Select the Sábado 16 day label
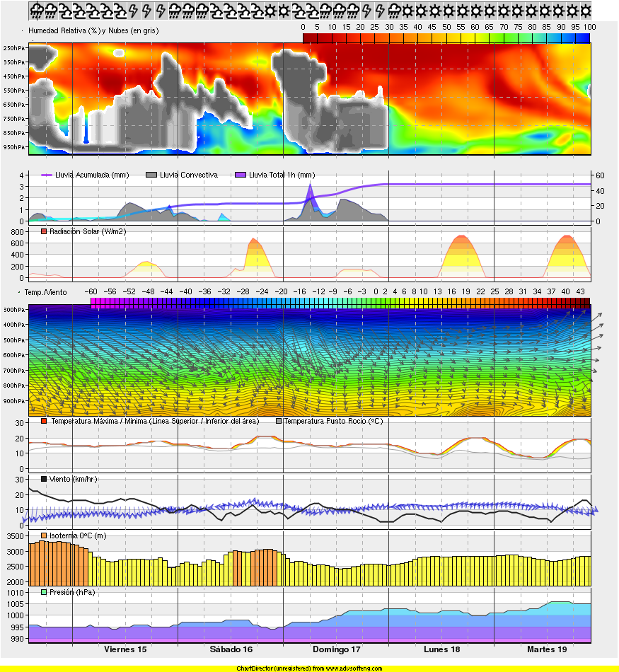 point(231,649)
